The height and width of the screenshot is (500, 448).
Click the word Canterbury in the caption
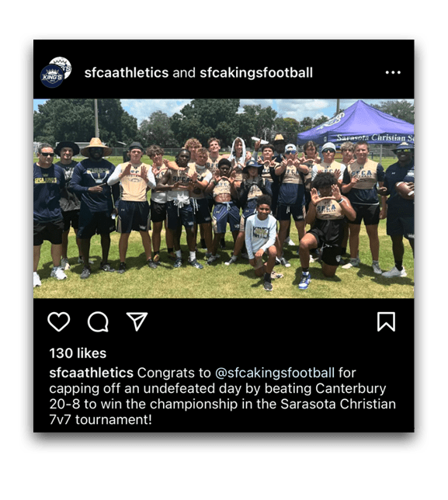[x=351, y=388]
